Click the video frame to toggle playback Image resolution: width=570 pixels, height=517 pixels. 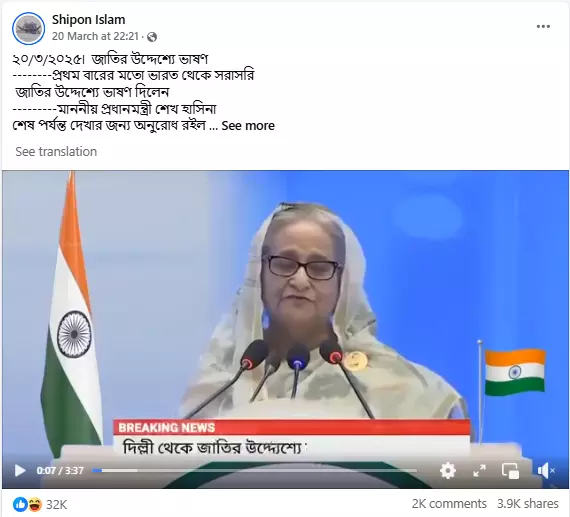coord(285,313)
